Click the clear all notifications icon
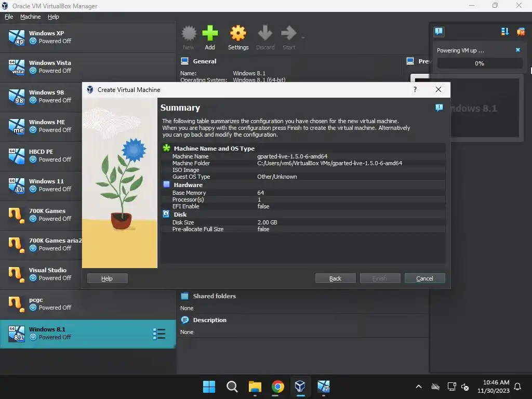532x399 pixels. point(521,32)
